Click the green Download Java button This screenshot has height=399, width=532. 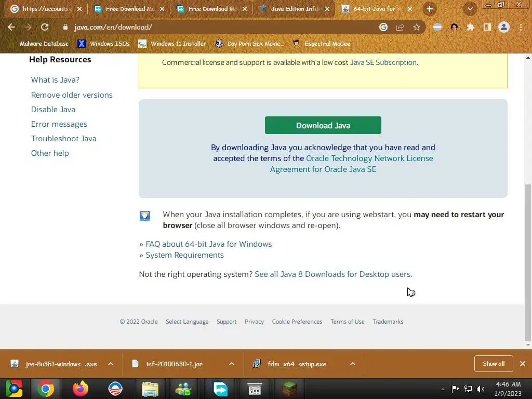pos(323,125)
